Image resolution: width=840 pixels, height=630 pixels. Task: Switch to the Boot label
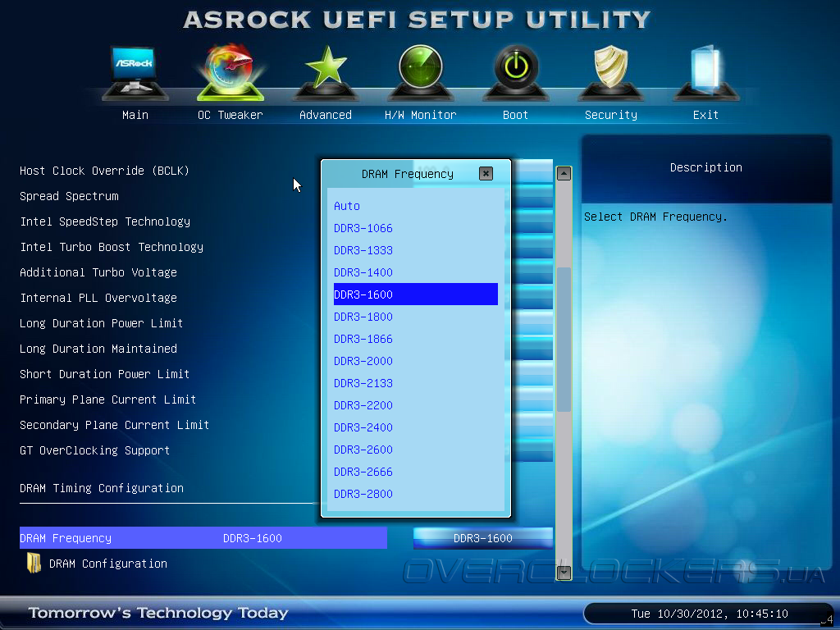(x=515, y=115)
